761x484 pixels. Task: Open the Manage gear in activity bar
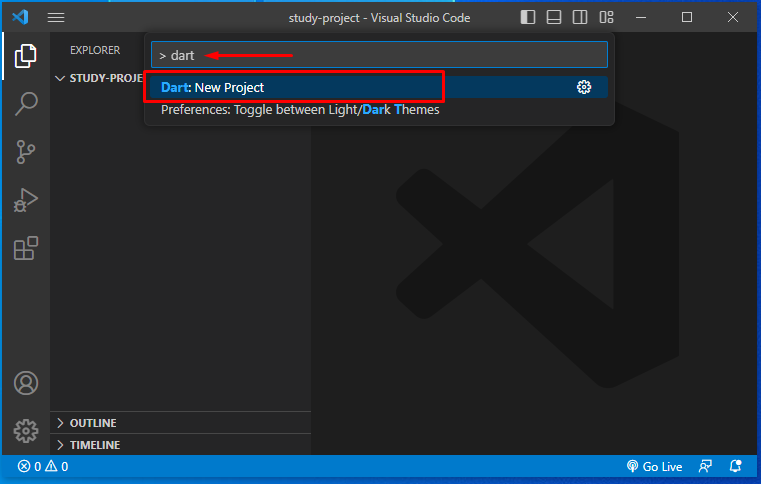click(26, 431)
